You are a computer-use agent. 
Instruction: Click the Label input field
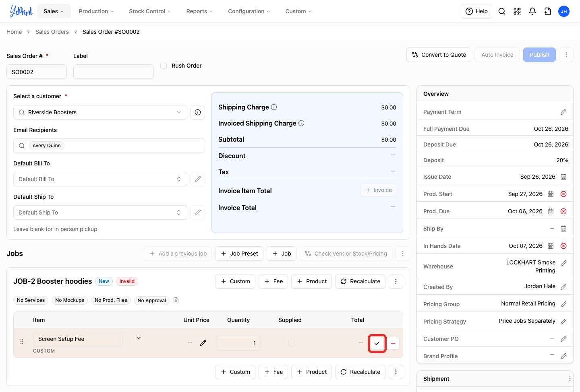(114, 72)
